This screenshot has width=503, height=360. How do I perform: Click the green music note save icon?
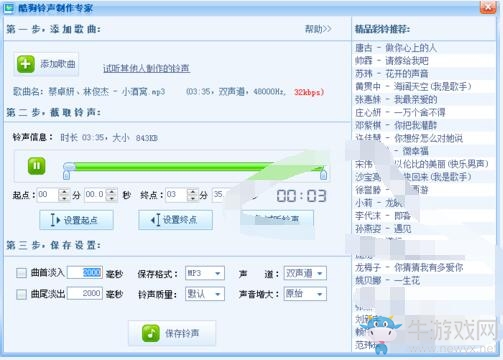point(151,333)
